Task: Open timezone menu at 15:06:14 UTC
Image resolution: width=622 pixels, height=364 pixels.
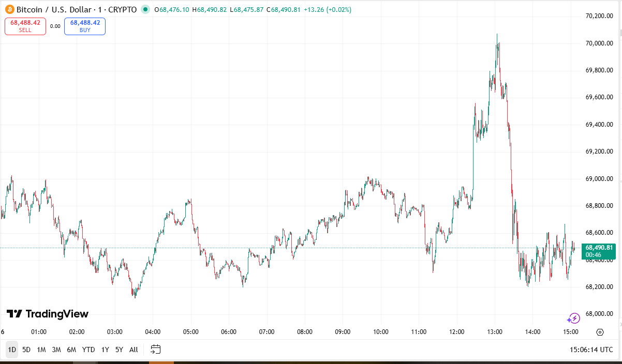Action: [x=590, y=350]
